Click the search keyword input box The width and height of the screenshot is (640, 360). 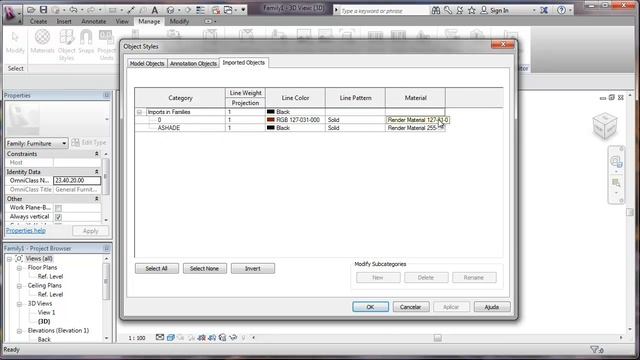384,11
